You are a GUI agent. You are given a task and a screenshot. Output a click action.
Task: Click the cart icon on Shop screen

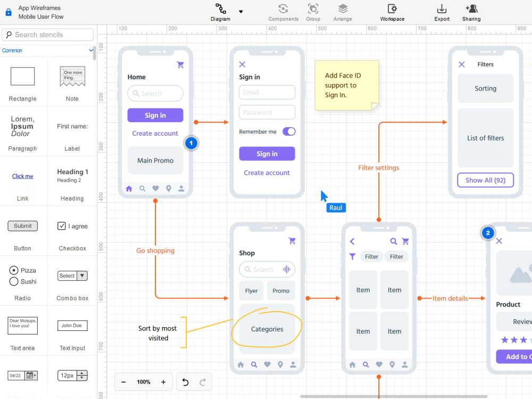tap(292, 241)
